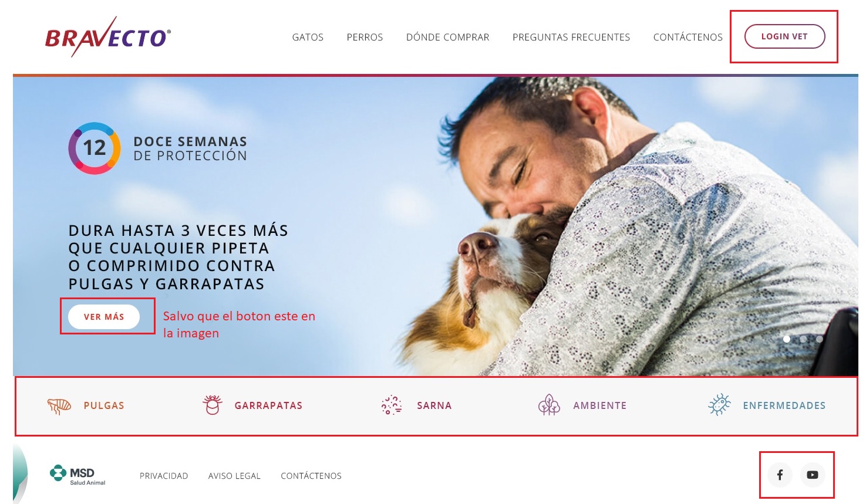This screenshot has height=504, width=866.
Task: Select the third carousel slide dot
Action: click(x=820, y=339)
